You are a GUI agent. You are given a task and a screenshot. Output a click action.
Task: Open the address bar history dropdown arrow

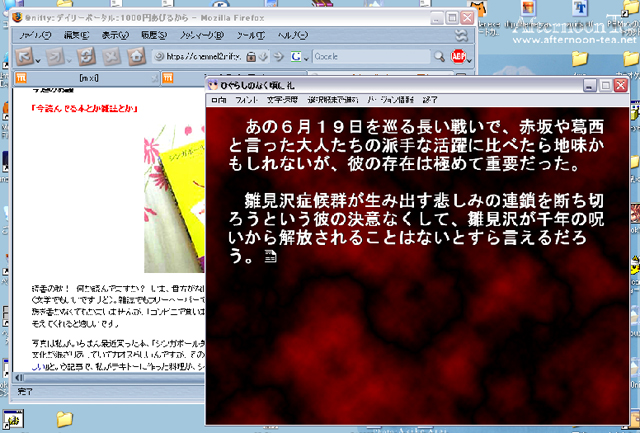(x=261, y=56)
